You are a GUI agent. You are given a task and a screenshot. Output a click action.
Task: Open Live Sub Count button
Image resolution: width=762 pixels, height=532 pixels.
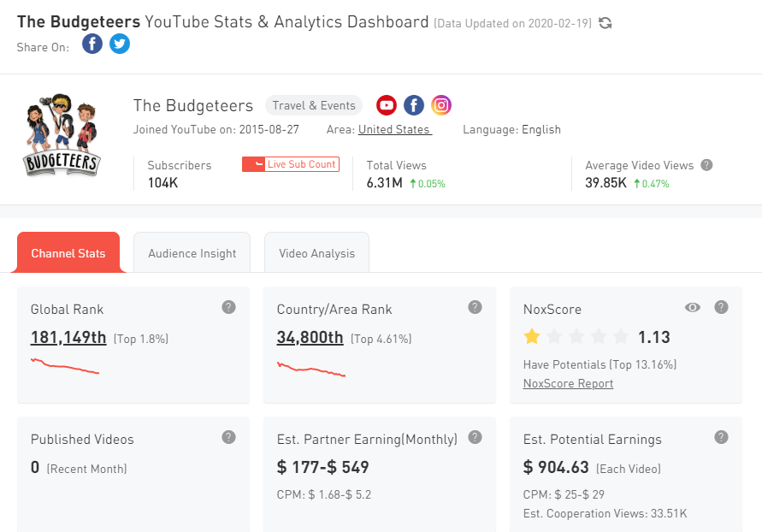pyautogui.click(x=291, y=164)
